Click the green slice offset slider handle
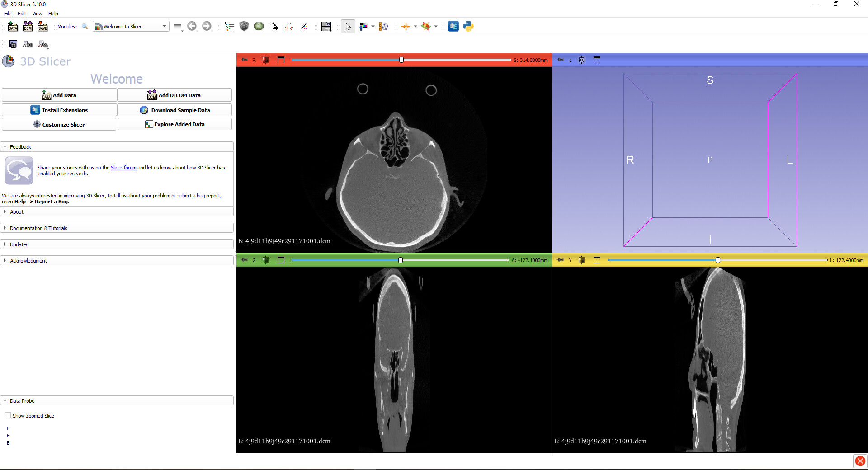Screen dimensions: 868x470 (x=401, y=260)
